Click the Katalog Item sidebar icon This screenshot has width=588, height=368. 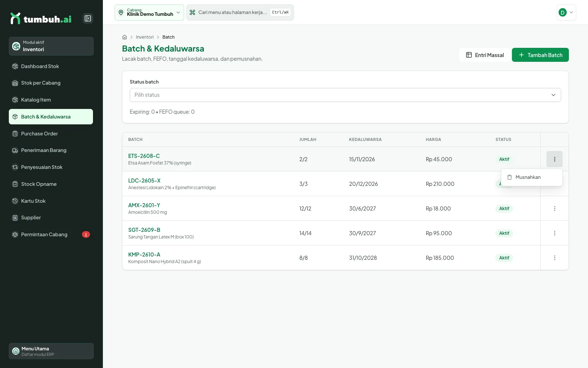point(15,100)
